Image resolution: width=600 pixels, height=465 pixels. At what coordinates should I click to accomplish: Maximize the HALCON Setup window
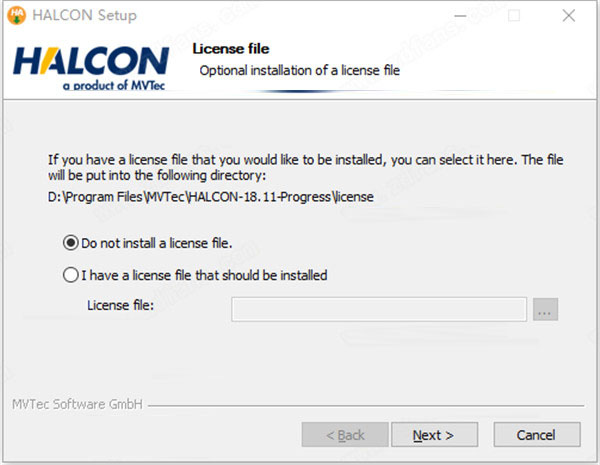(x=514, y=16)
